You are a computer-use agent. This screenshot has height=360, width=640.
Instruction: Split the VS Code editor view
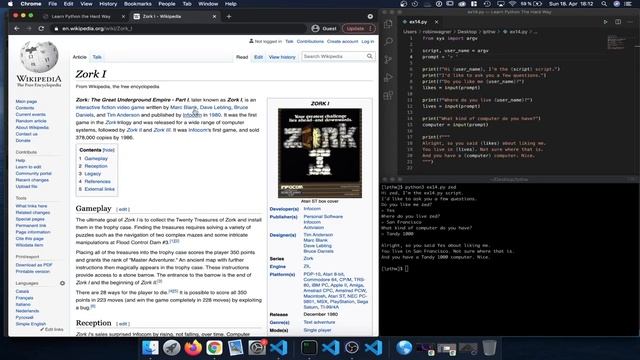(618, 22)
